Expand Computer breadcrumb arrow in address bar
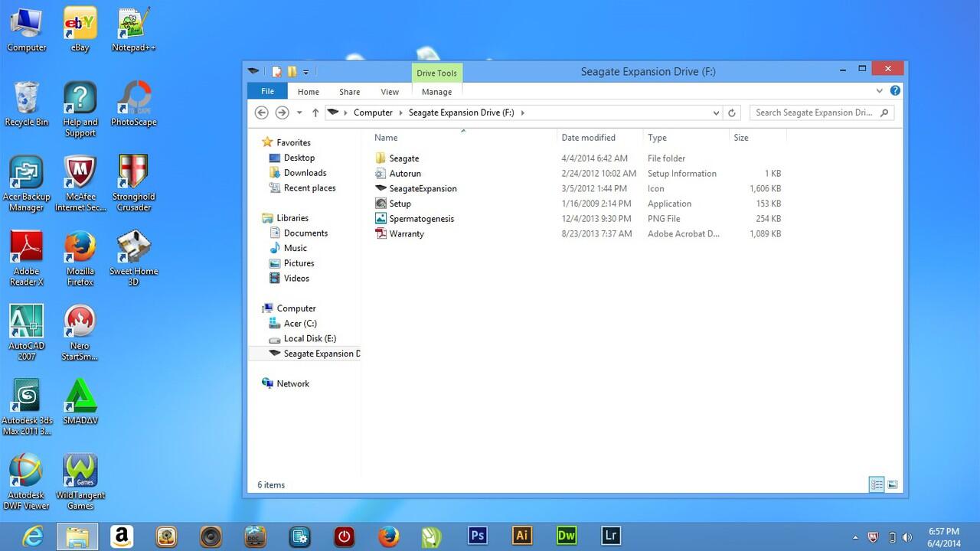 point(400,112)
